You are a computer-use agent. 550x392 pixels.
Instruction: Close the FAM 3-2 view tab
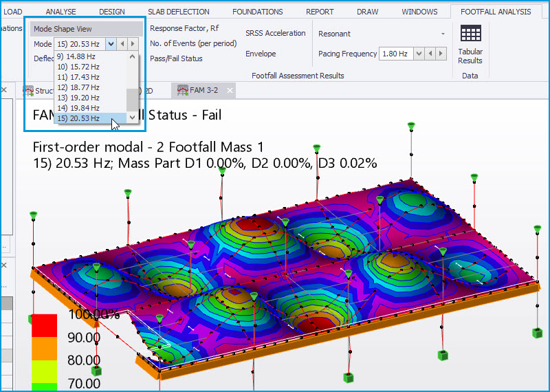(x=230, y=90)
